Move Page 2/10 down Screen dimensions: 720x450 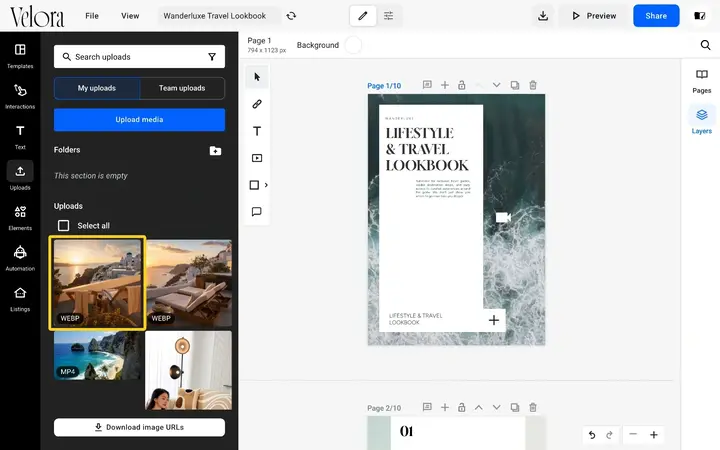tap(496, 407)
